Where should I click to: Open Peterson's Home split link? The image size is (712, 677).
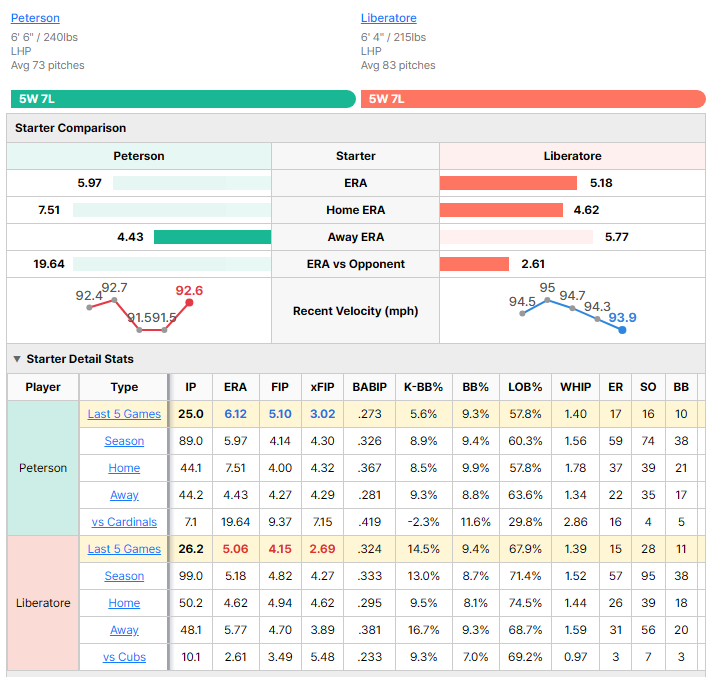click(124, 468)
